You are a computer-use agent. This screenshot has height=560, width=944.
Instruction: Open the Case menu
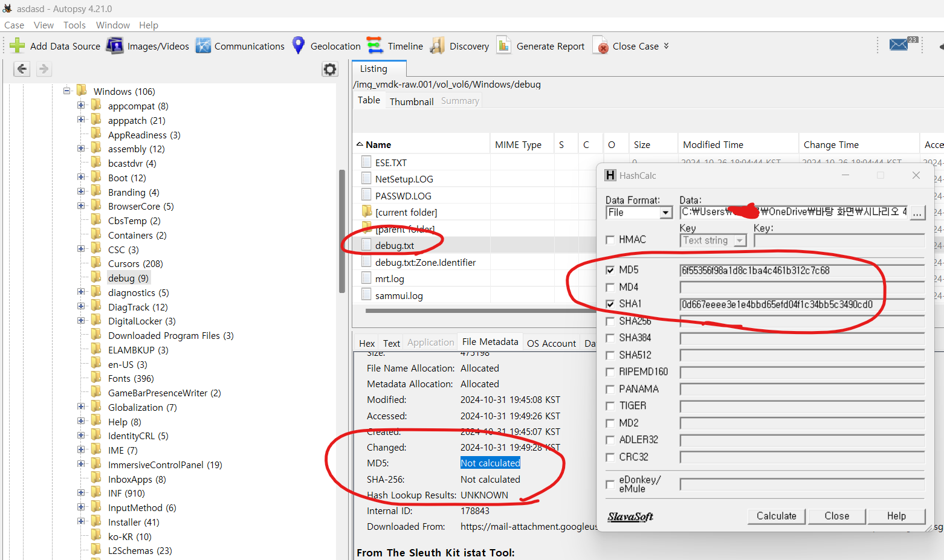[14, 25]
